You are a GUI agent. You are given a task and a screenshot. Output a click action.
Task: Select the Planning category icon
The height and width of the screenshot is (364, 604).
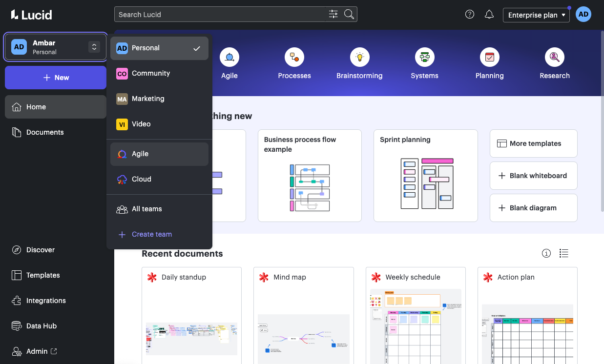[489, 58]
